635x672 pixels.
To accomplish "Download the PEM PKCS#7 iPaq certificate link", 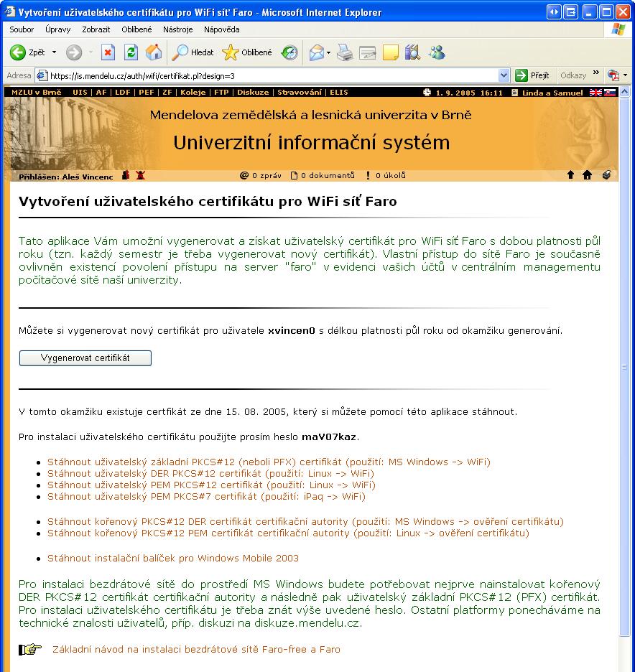I will (206, 497).
